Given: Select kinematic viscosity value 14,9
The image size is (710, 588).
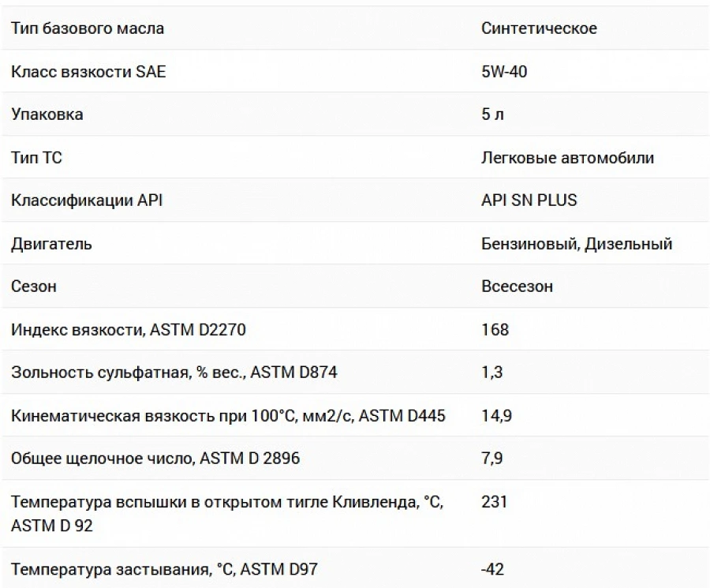Looking at the screenshot, I should [496, 415].
